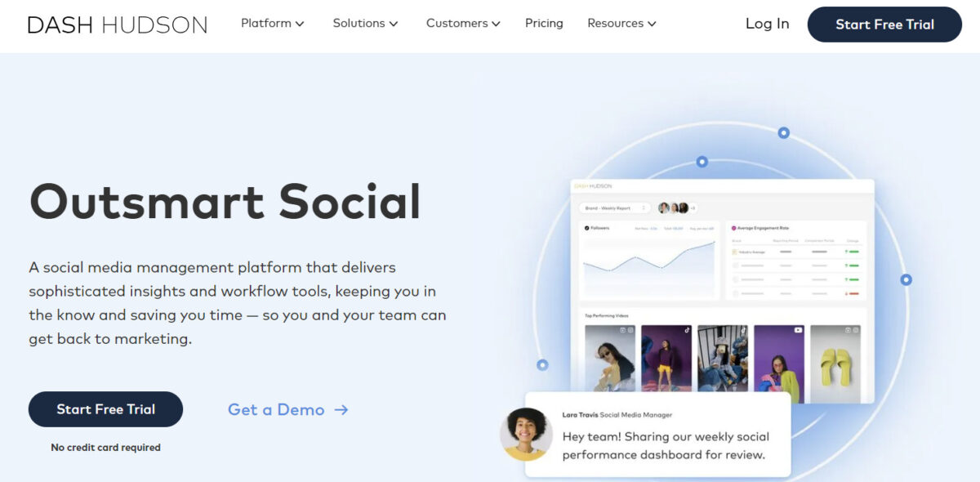
Task: Click the Dash Hudson logo in the header
Action: 118,25
